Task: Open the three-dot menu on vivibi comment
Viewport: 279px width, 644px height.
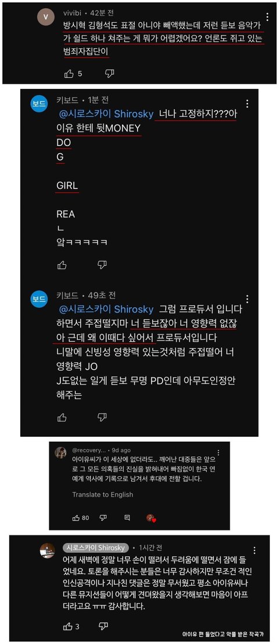Action: (267, 17)
